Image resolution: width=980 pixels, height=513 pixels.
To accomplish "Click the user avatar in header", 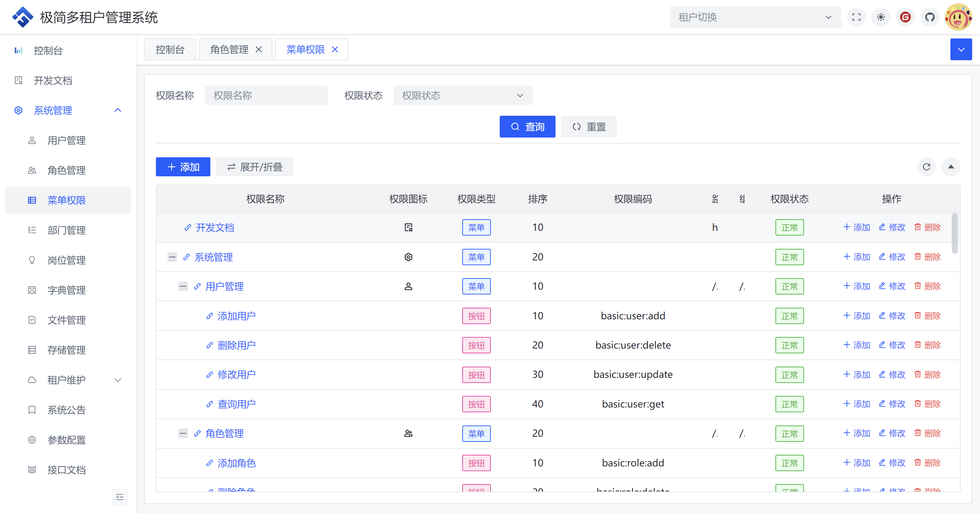I will pos(958,17).
